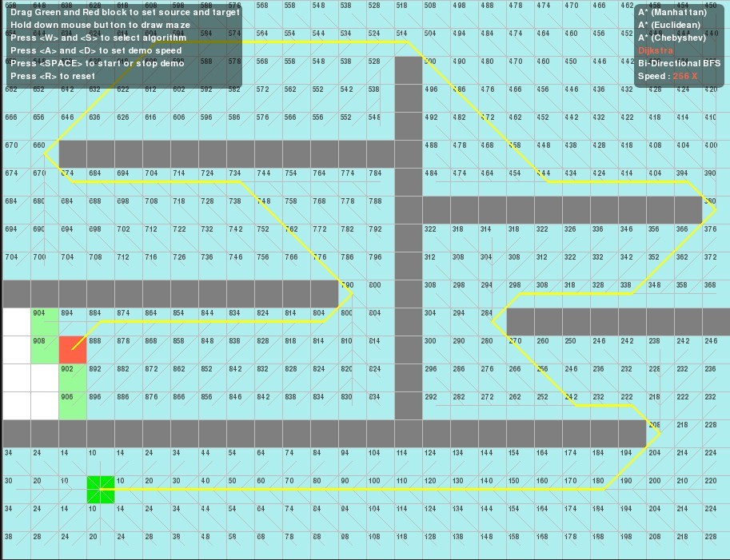Click the light green cell labeled 906
730x560 pixels.
pyautogui.click(x=73, y=406)
